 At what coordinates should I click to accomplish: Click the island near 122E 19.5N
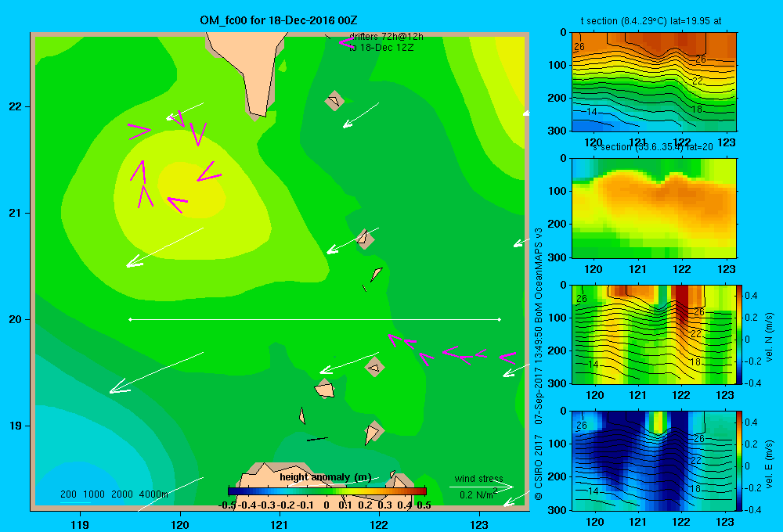click(x=374, y=368)
